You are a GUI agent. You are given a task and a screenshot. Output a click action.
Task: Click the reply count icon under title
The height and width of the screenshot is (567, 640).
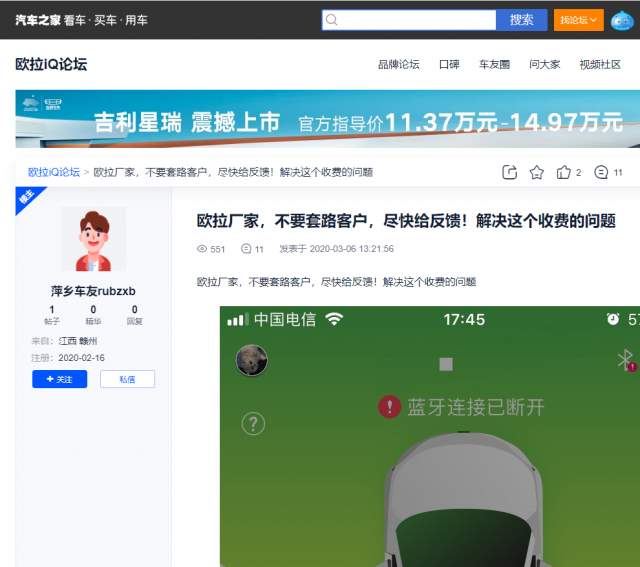pos(246,249)
